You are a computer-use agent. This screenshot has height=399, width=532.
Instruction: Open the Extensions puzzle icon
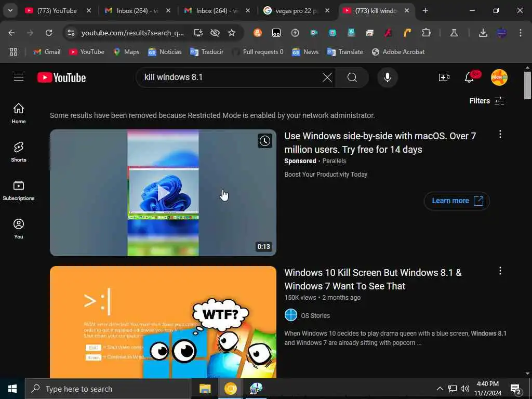[426, 33]
